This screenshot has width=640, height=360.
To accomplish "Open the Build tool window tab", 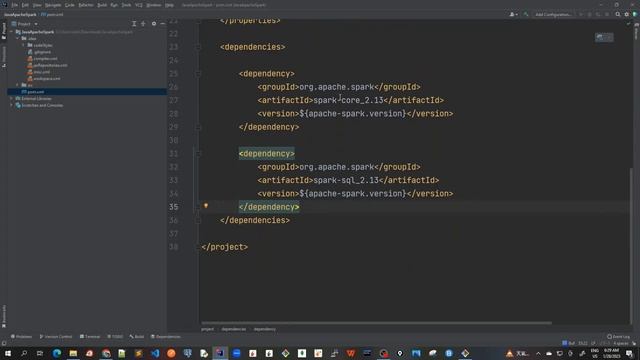I will coord(137,337).
